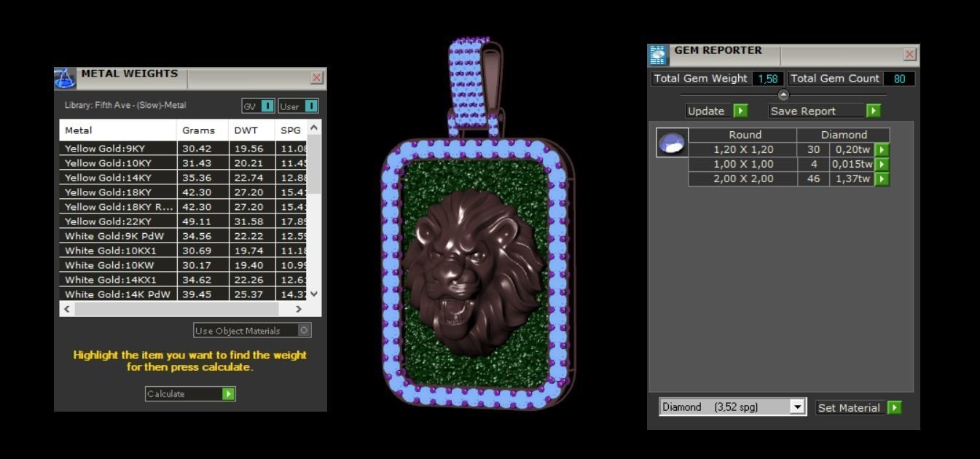
Task: Click the horizontal scroll right arrow
Action: click(298, 309)
